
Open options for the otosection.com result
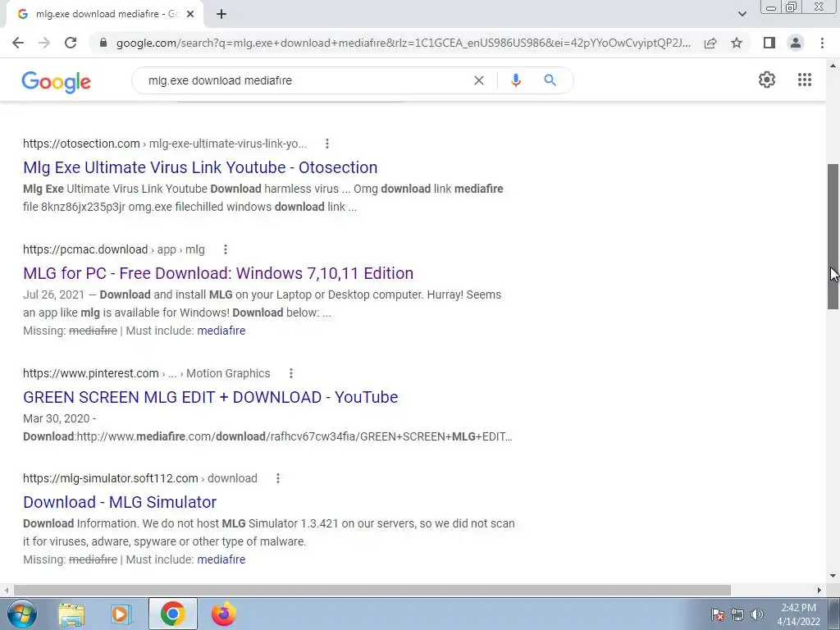point(326,144)
